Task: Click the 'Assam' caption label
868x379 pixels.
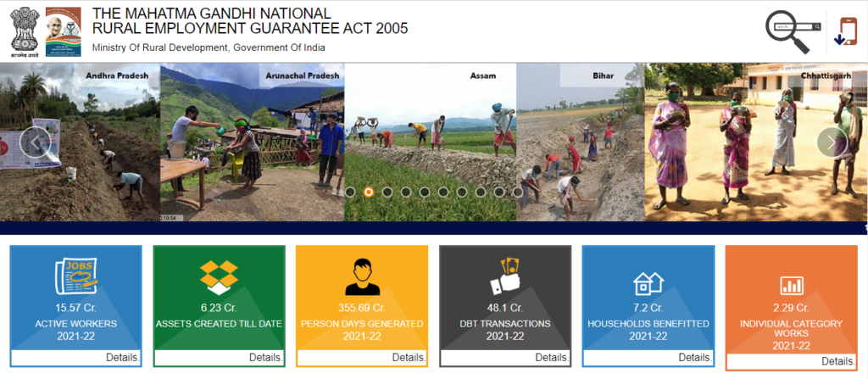Action: pyautogui.click(x=482, y=75)
